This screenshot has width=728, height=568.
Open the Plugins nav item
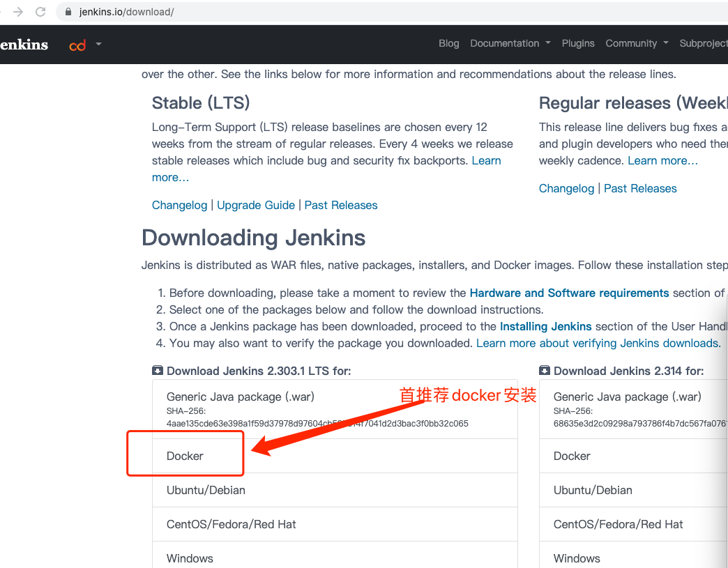(x=578, y=43)
